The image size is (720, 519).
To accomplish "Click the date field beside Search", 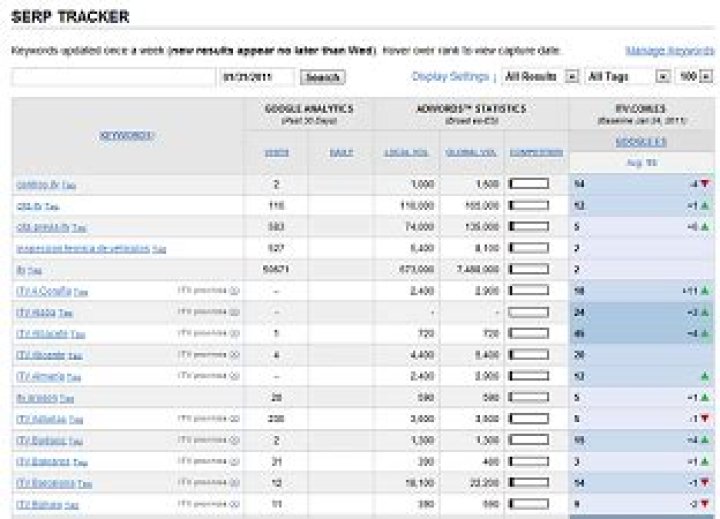I will 257,77.
